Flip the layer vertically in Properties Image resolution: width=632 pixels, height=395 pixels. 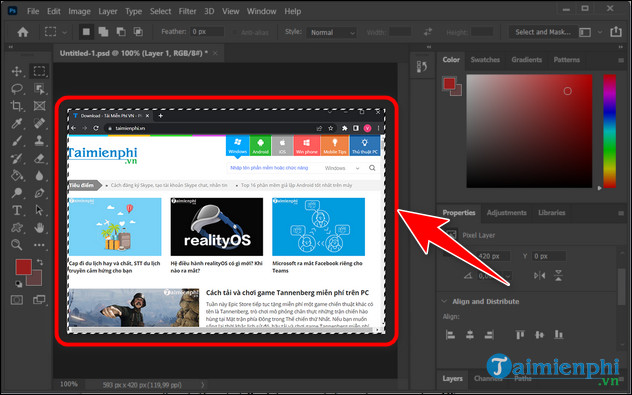[558, 276]
